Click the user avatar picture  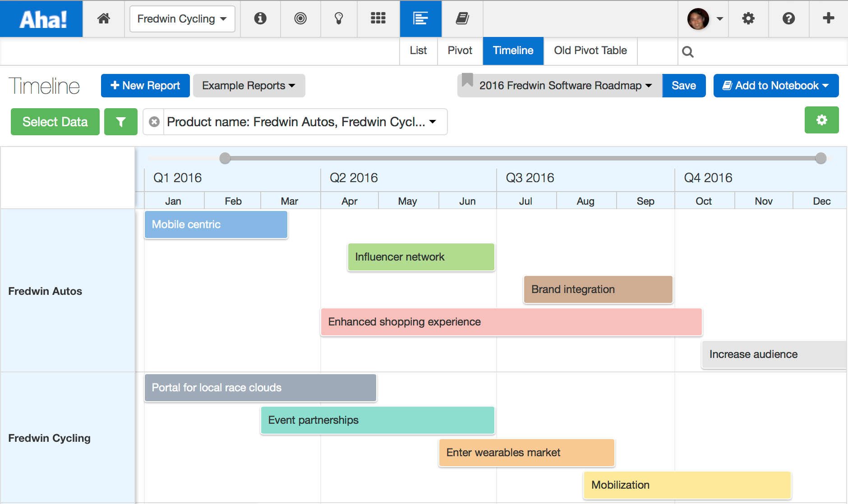pos(698,19)
